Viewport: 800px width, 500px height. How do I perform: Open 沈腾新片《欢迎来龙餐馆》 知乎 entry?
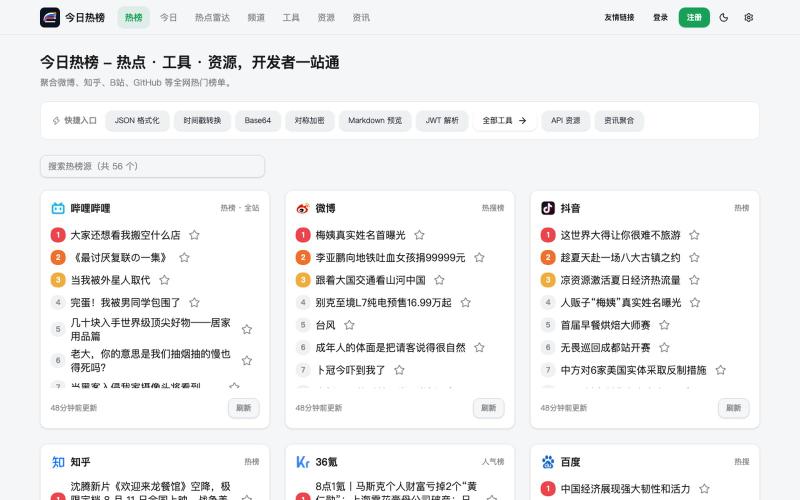point(151,492)
